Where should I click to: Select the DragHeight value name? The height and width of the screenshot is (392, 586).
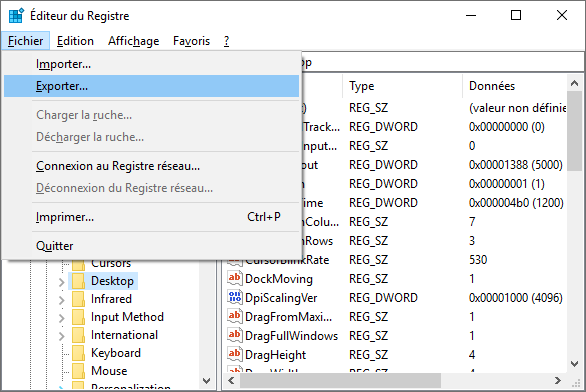(x=275, y=355)
